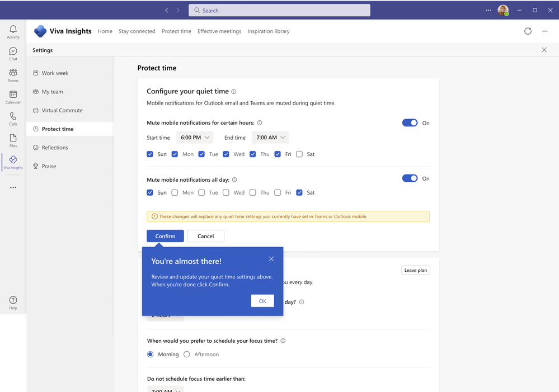559x392 pixels.
Task: Click the Confirm button
Action: (x=165, y=237)
